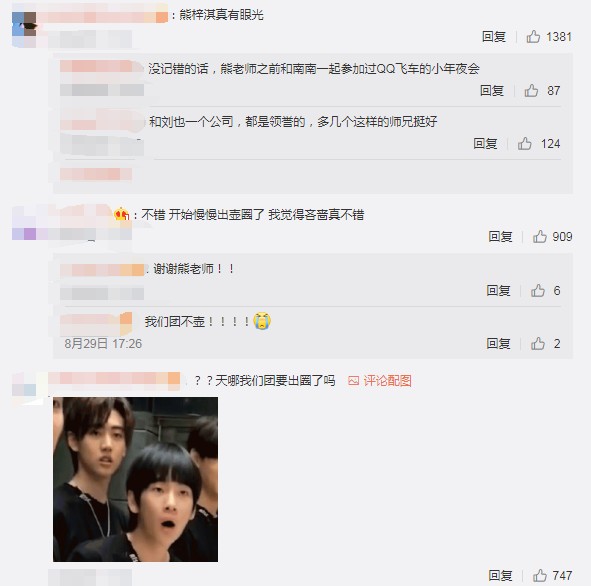Like the 我们团不壶 reply
The height and width of the screenshot is (586, 591).
(537, 344)
